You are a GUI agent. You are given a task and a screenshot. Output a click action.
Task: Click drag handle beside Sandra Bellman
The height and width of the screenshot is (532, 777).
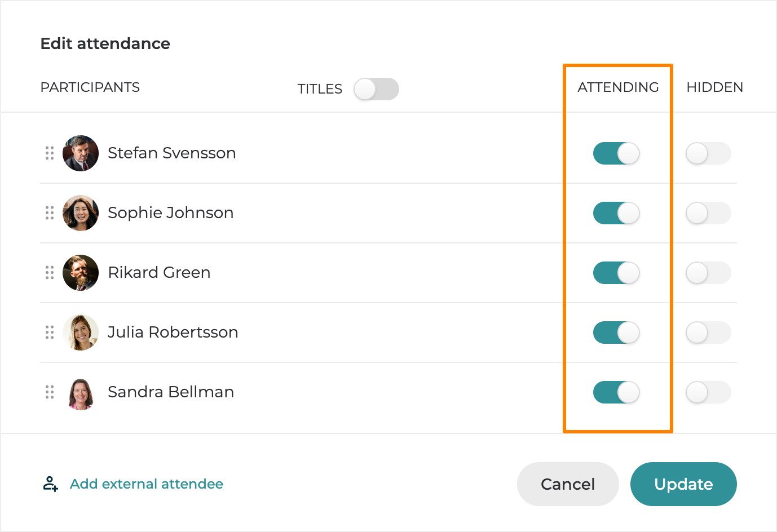pos(50,392)
